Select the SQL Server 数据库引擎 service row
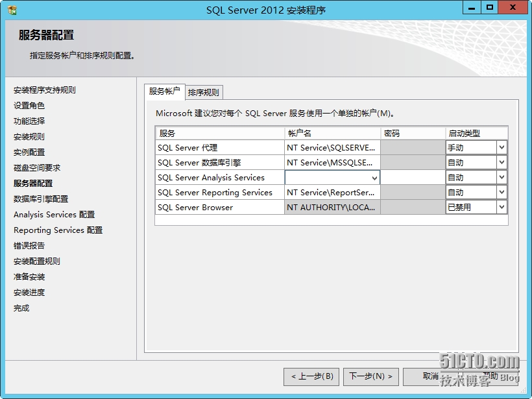Viewport: 532px width, 399px height. (220, 162)
